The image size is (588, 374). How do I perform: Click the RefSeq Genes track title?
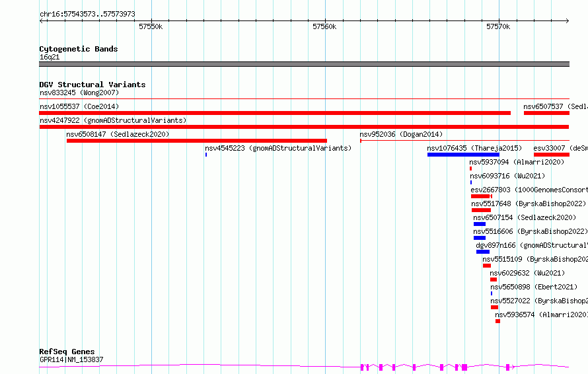pos(67,352)
